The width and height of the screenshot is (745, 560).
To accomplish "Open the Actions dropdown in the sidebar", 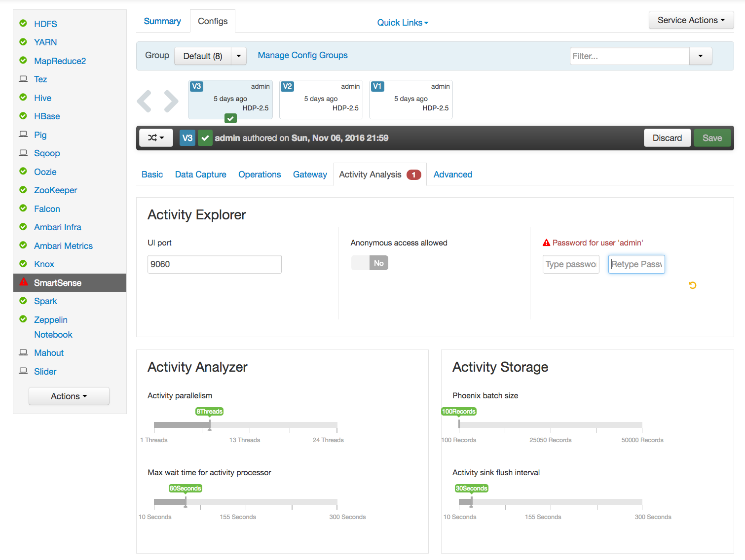I will (x=69, y=396).
